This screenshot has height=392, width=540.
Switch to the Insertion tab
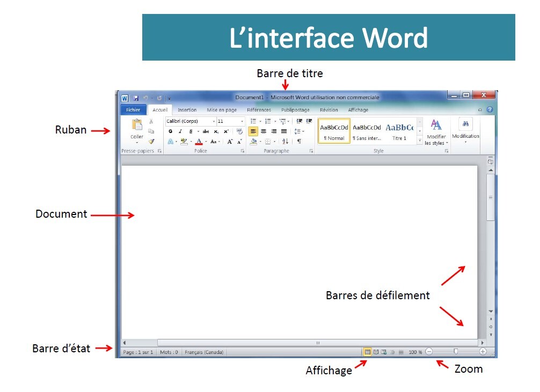pos(187,110)
